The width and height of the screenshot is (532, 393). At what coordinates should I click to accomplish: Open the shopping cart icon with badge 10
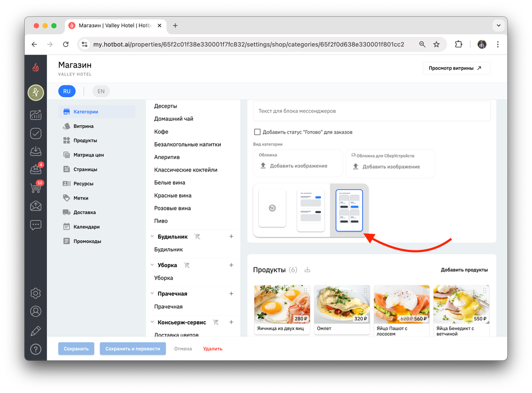click(36, 187)
